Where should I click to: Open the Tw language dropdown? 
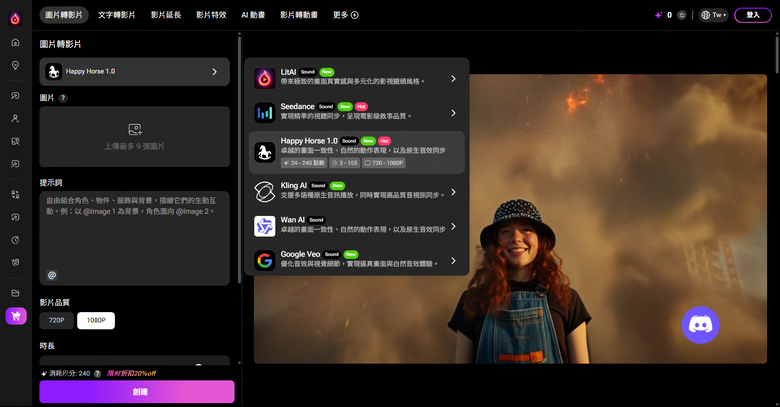click(x=713, y=15)
